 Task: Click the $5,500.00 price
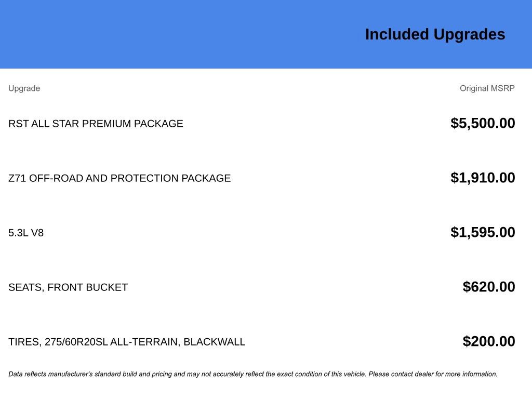coord(483,123)
